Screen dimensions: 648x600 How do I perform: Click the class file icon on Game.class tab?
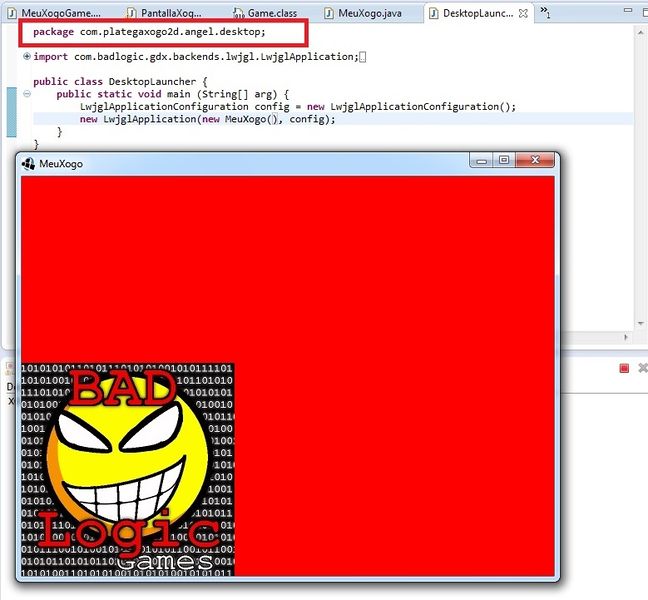click(x=238, y=13)
